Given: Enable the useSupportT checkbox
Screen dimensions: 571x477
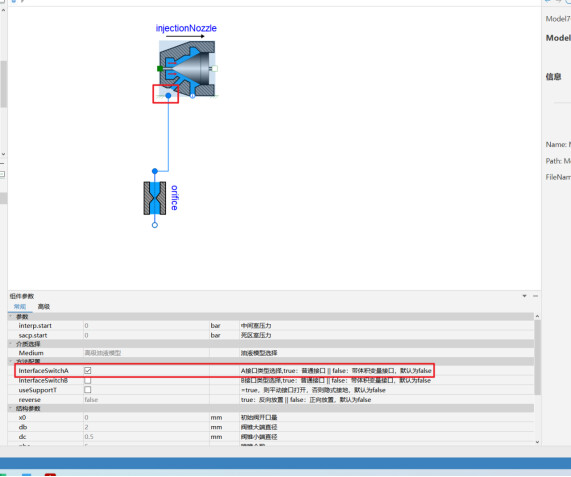Looking at the screenshot, I should point(88,390).
